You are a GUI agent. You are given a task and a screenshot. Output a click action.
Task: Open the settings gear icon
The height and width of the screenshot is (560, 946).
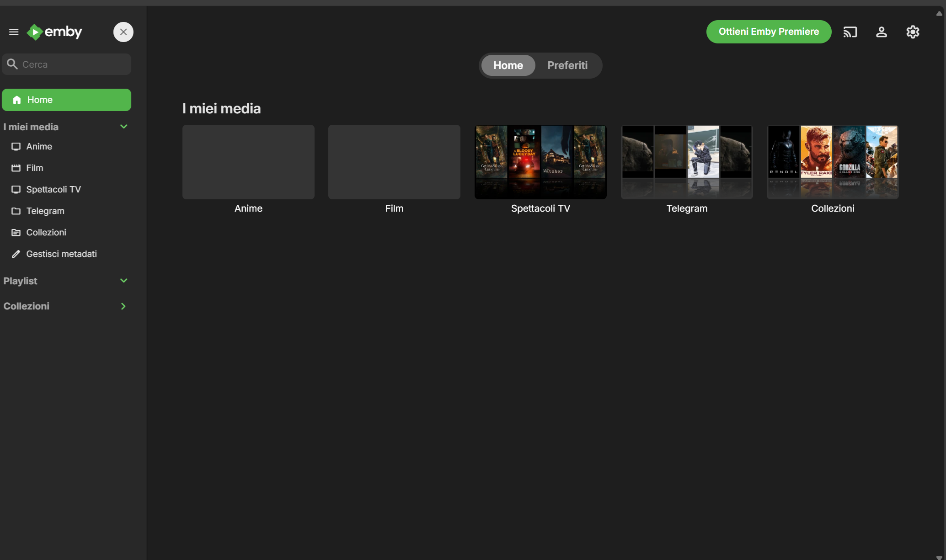pyautogui.click(x=913, y=32)
